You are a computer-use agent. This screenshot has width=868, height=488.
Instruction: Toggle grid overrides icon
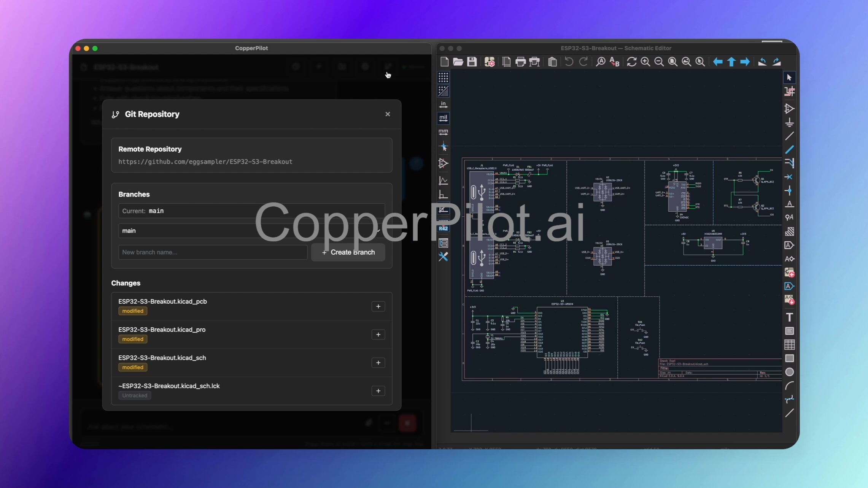coord(443,91)
